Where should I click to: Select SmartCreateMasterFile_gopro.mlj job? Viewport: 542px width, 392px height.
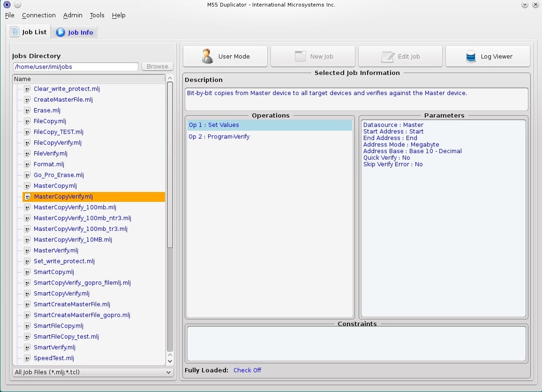coord(82,315)
